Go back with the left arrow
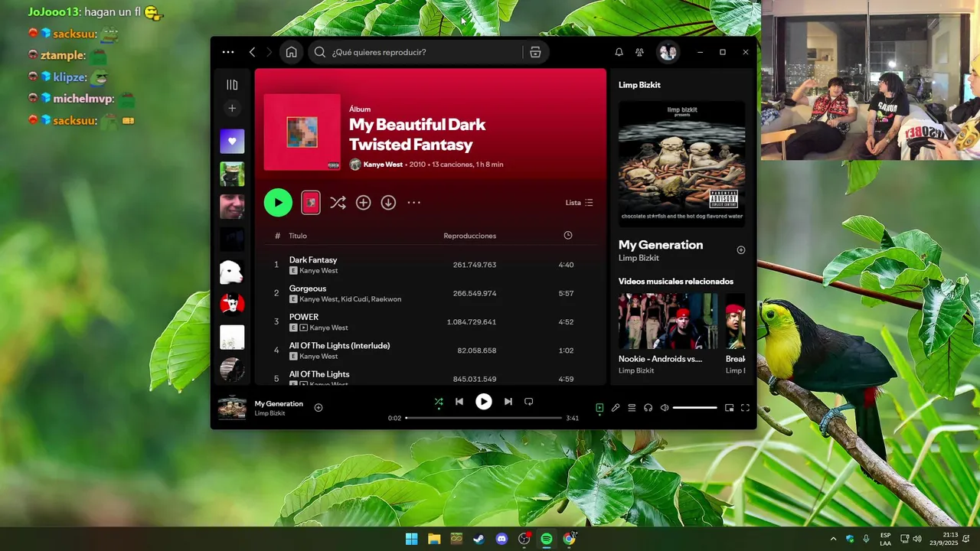The width and height of the screenshot is (980, 551). [252, 52]
